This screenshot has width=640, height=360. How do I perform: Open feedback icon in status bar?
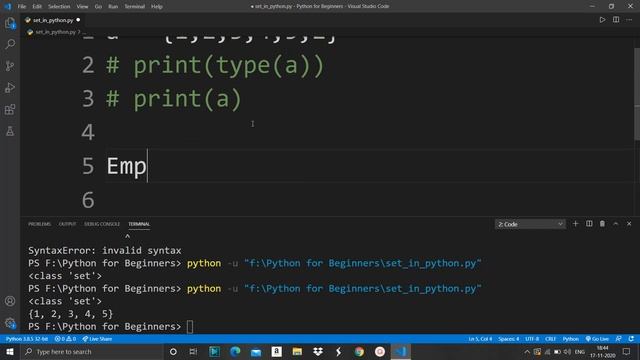(619, 339)
